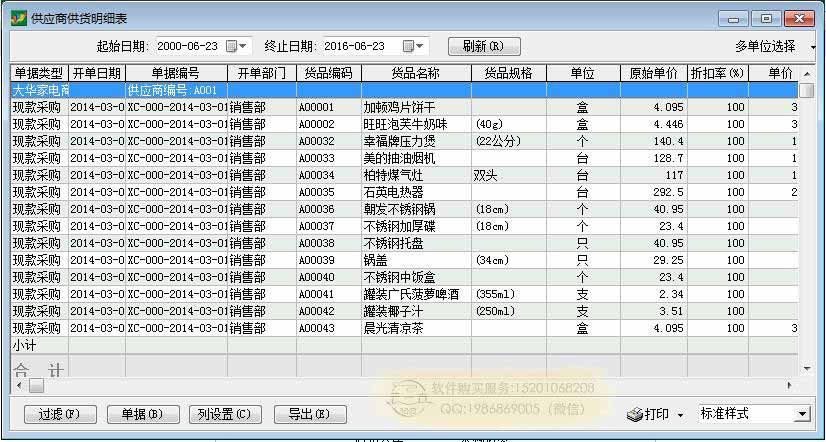Sort by 货品名称 column header
The image size is (826, 442).
point(415,74)
